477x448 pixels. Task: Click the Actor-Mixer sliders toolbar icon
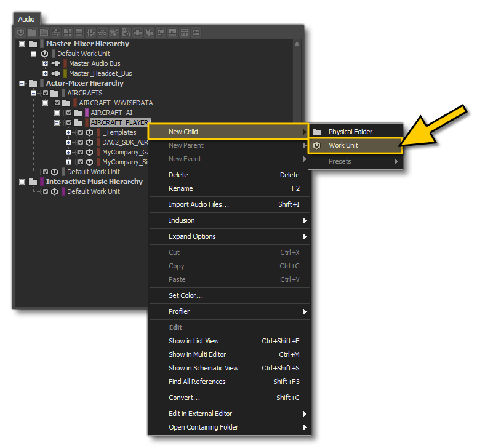pos(55,32)
